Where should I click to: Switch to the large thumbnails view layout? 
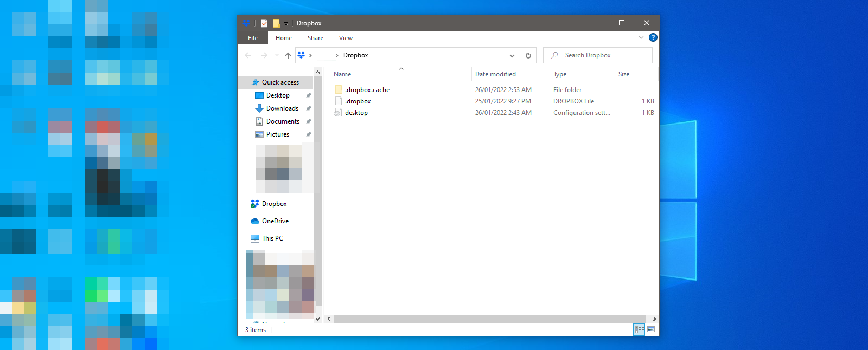[x=651, y=329]
